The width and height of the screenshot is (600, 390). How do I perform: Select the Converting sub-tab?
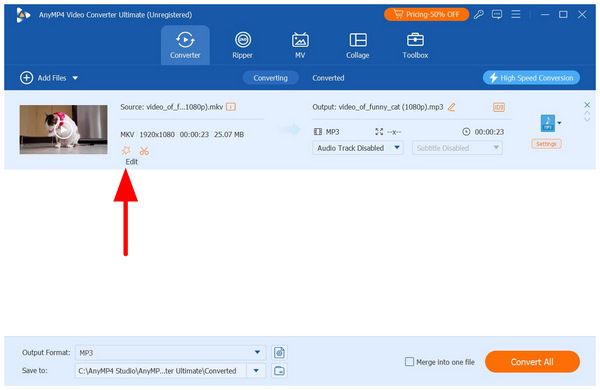point(271,78)
